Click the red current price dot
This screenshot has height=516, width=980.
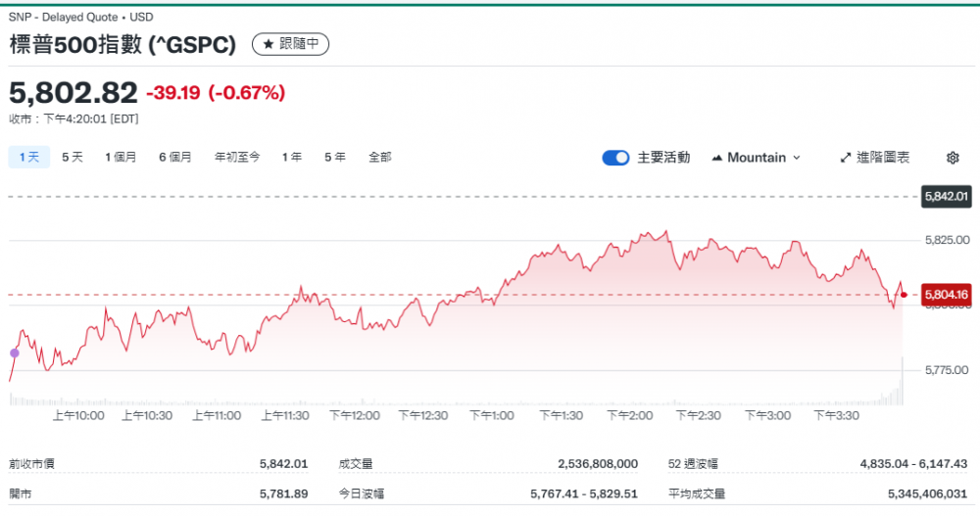[x=904, y=294]
